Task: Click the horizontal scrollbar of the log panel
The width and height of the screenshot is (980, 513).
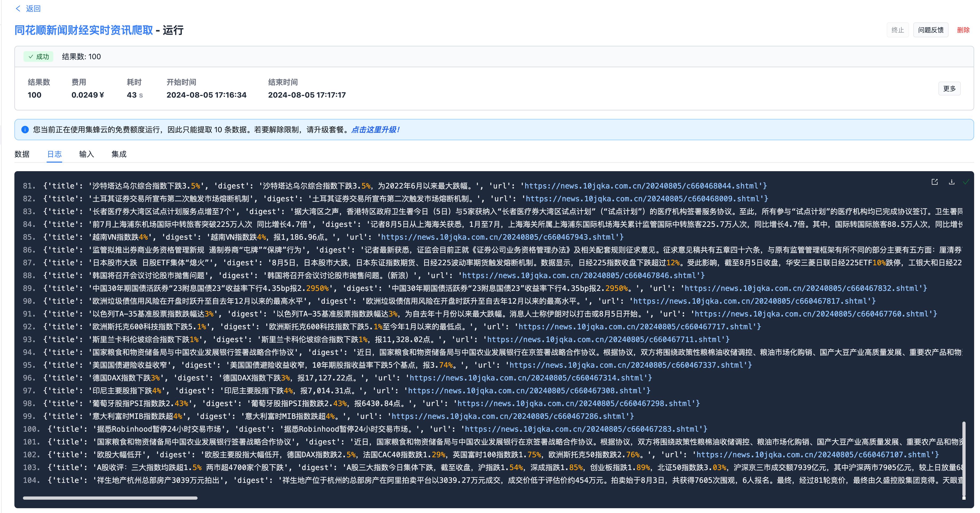Action: pos(110,498)
